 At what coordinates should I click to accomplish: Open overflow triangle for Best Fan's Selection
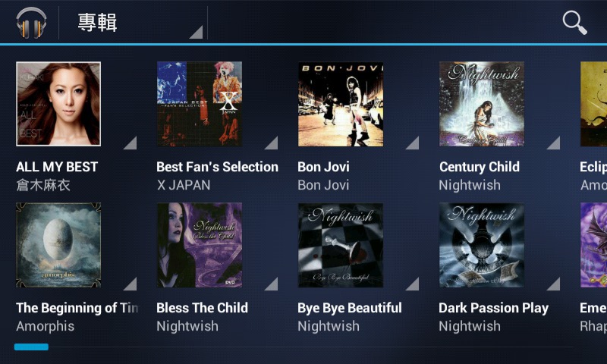click(272, 143)
